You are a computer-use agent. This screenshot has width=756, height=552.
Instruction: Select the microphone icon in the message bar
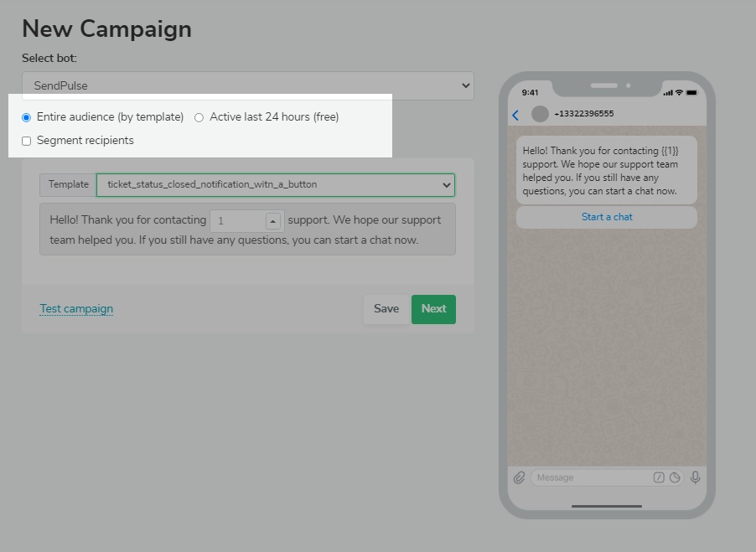pyautogui.click(x=696, y=477)
